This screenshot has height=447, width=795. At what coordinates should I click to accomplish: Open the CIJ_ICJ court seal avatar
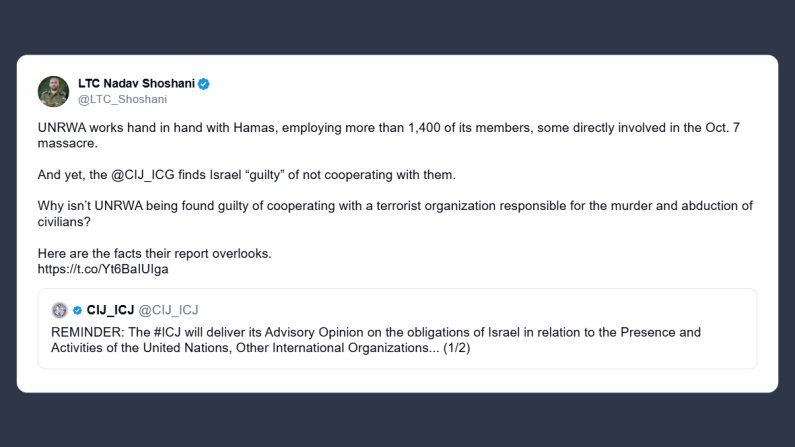point(60,310)
